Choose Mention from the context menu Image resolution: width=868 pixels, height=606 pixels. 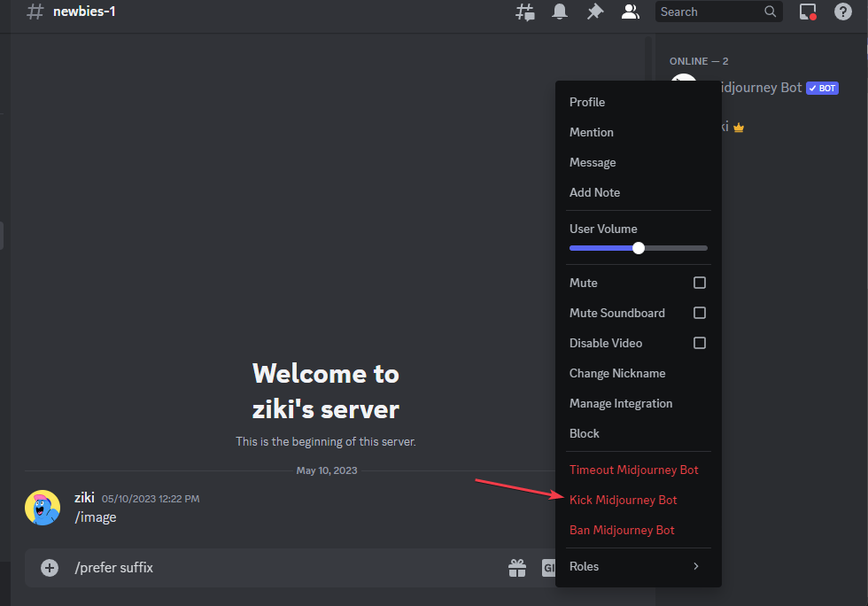pyautogui.click(x=639, y=132)
